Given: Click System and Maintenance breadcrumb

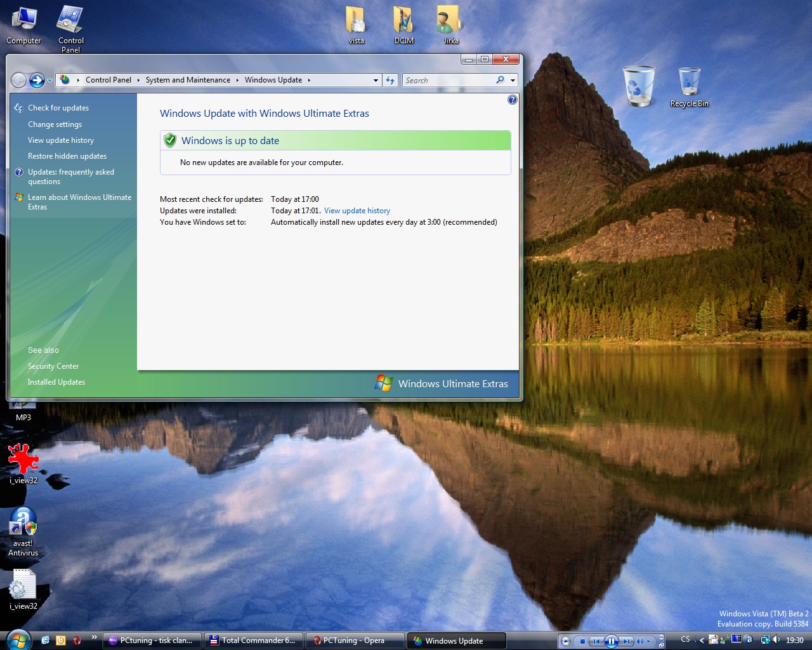Looking at the screenshot, I should click(x=188, y=80).
